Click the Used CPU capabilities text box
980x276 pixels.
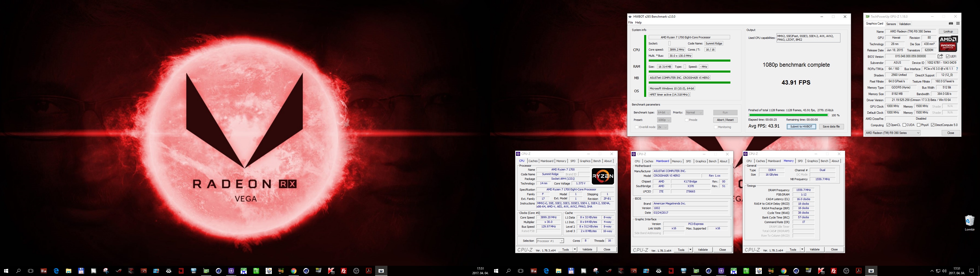point(808,38)
